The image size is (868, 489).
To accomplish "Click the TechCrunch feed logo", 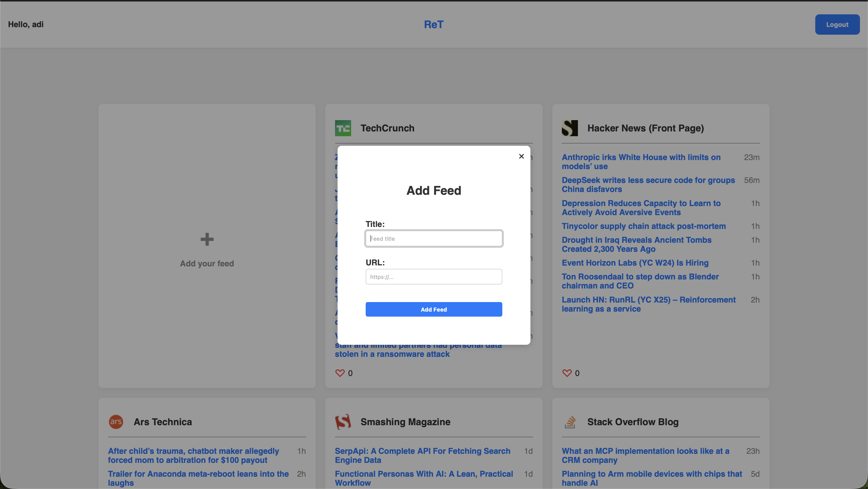I will (343, 128).
